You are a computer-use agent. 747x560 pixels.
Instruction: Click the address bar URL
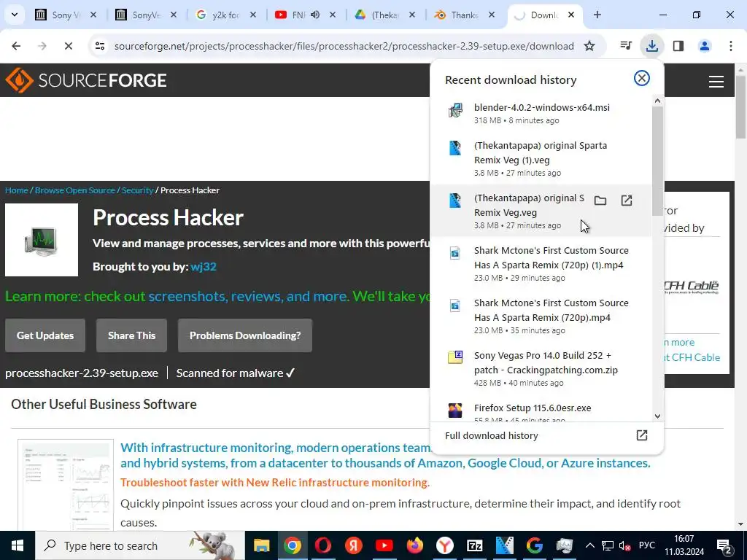coord(344,46)
